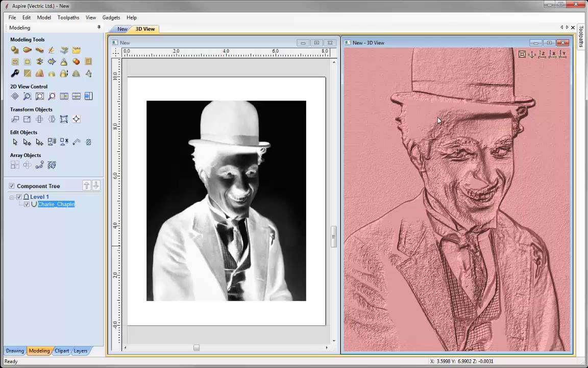This screenshot has width=588, height=368.
Task: Unpin the Modeling panel with the pushpin
Action: (x=99, y=28)
